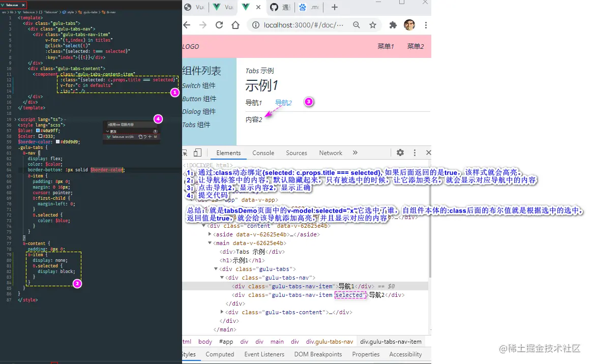Collapse the div class content node
Screen dimensions: 591x364
tap(204, 226)
